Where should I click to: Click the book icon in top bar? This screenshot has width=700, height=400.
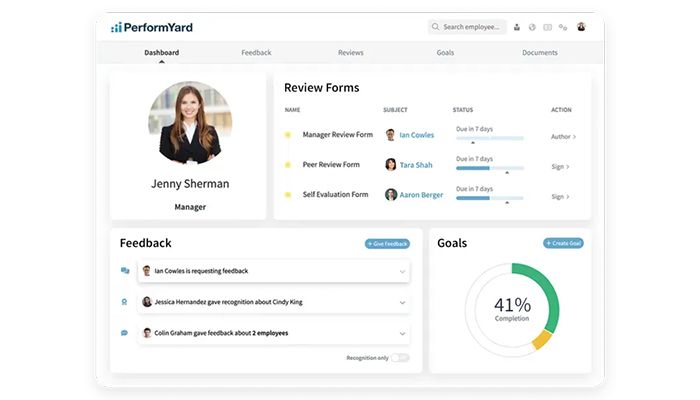pos(547,27)
